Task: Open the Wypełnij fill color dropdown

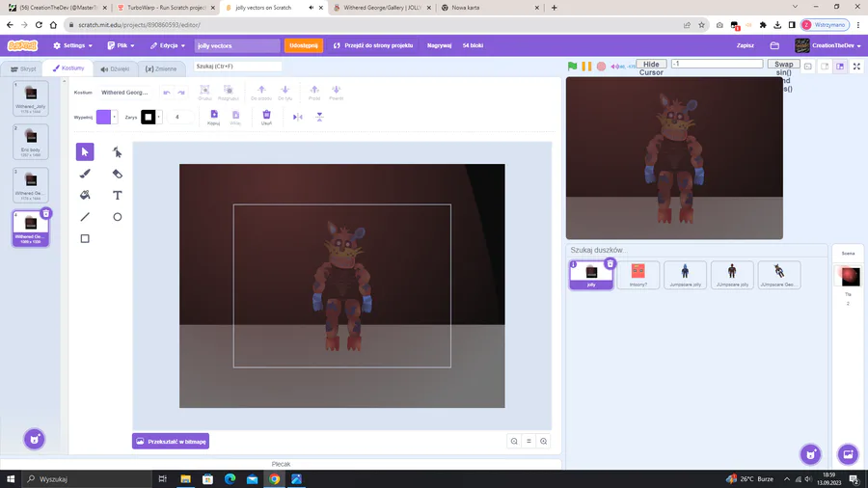Action: tap(114, 117)
